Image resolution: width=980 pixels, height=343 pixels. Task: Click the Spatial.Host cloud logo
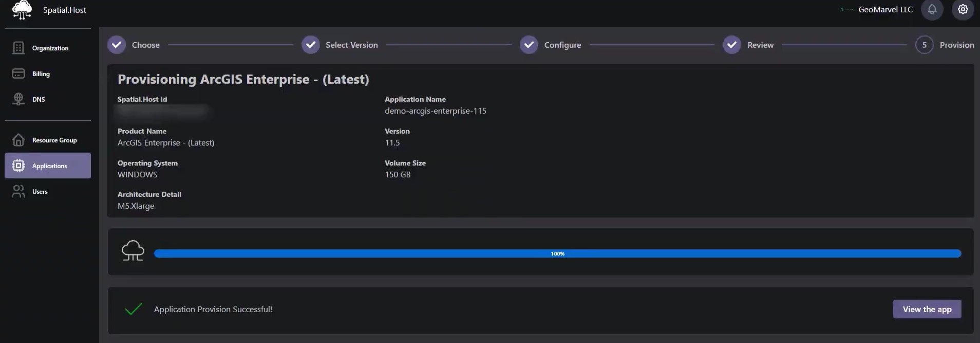click(22, 10)
